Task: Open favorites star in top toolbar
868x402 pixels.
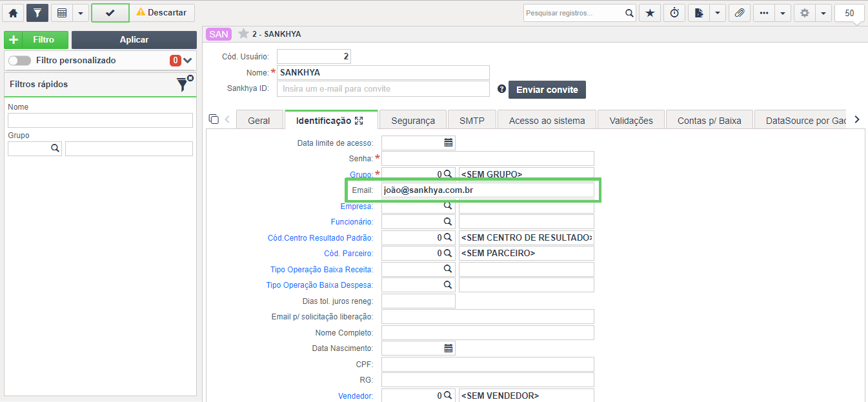Action: coord(650,13)
